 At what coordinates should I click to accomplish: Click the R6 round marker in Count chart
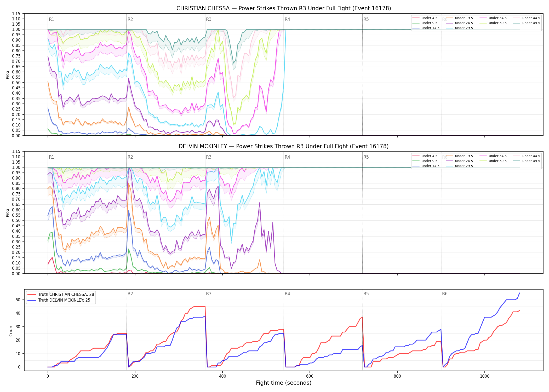pyautogui.click(x=445, y=294)
